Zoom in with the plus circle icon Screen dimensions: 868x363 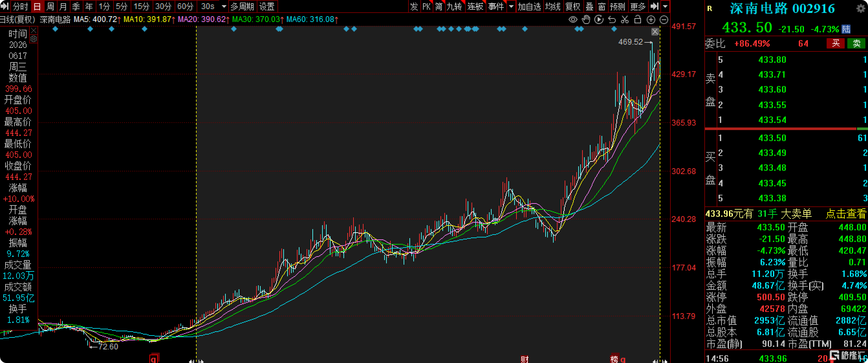click(x=651, y=19)
